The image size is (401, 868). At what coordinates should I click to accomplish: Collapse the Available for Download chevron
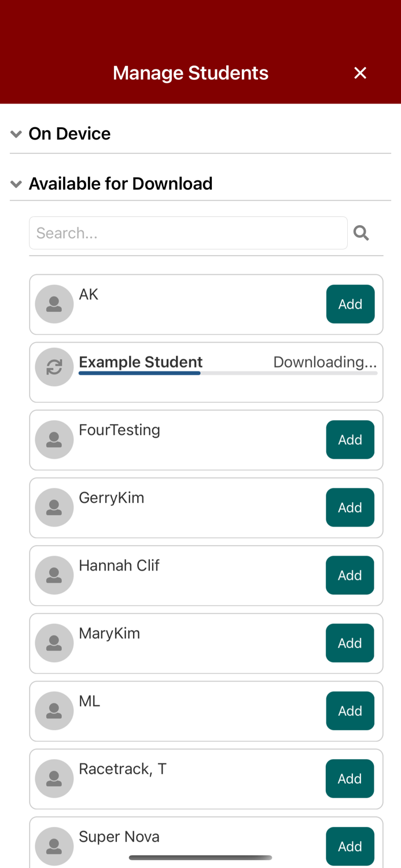pos(16,184)
